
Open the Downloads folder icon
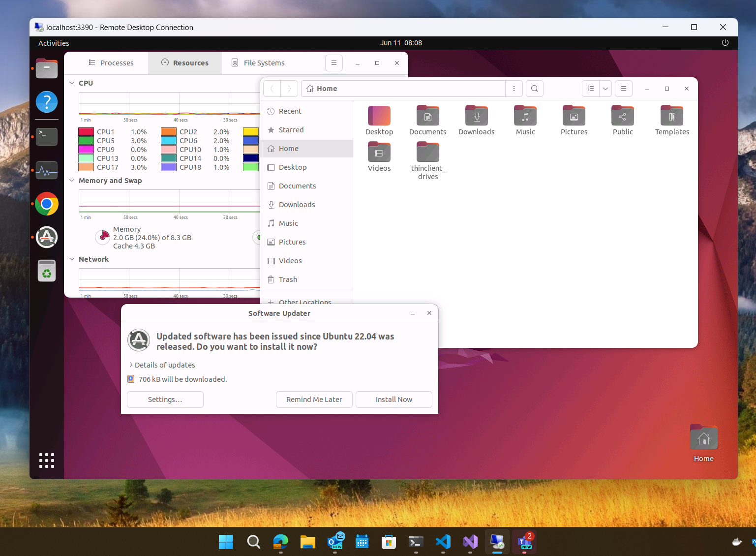476,116
